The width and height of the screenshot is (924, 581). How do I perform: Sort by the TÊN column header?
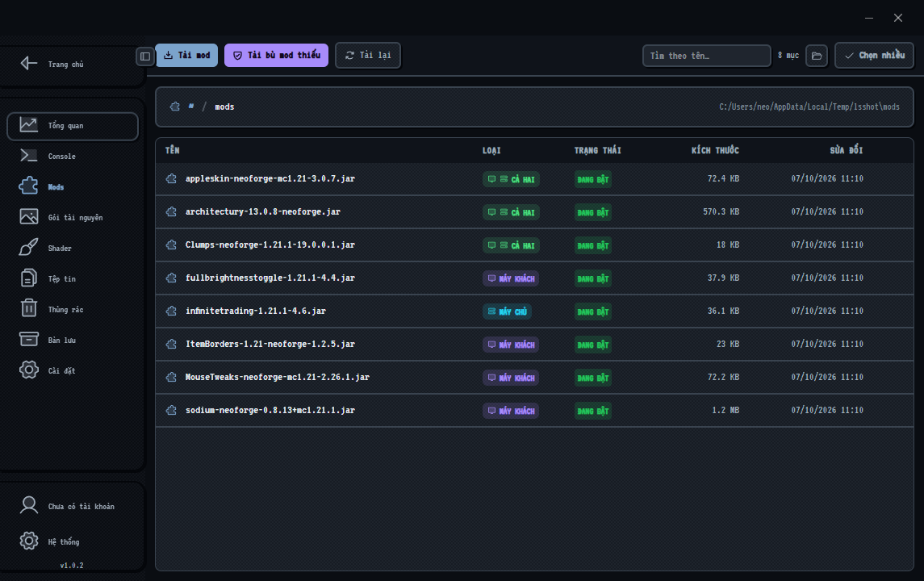173,150
